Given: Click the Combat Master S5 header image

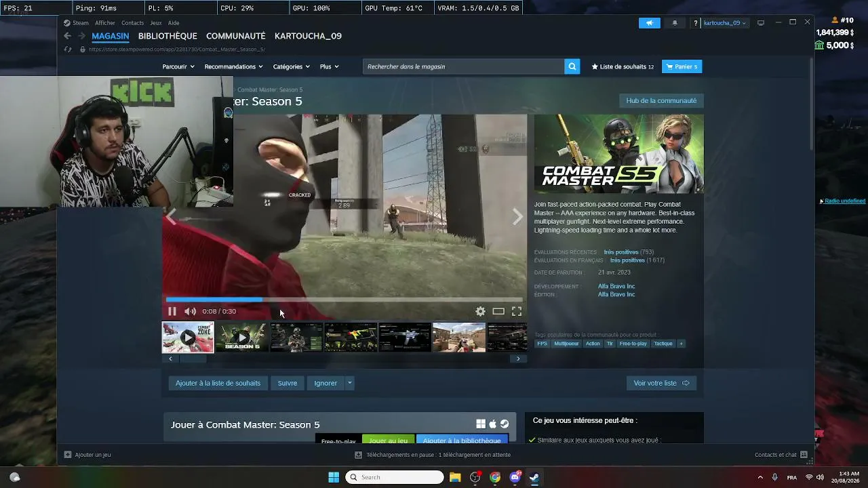Looking at the screenshot, I should (x=619, y=154).
